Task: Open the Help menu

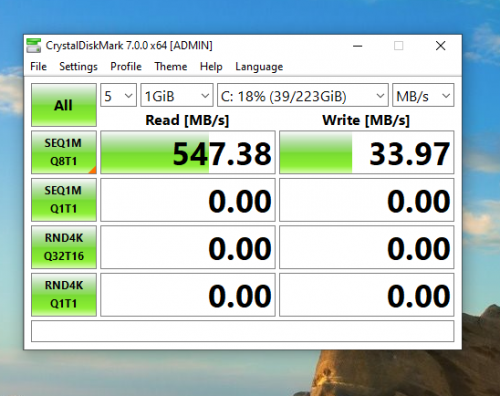Action: point(211,67)
